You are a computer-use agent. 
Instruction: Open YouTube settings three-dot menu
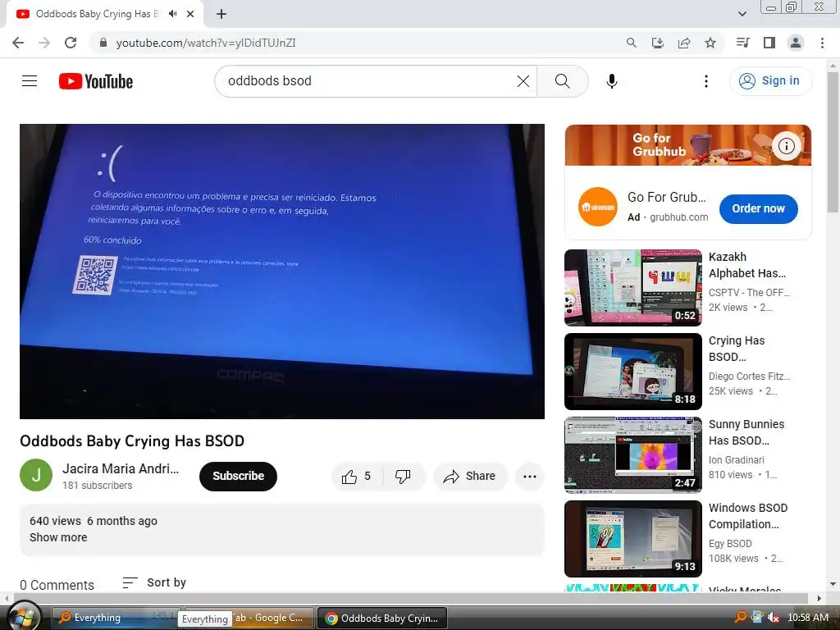706,81
